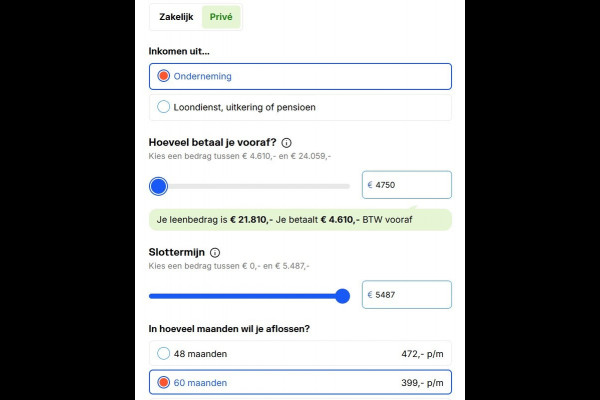600x400 pixels.
Task: Switch to the Privé tab
Action: tap(221, 17)
